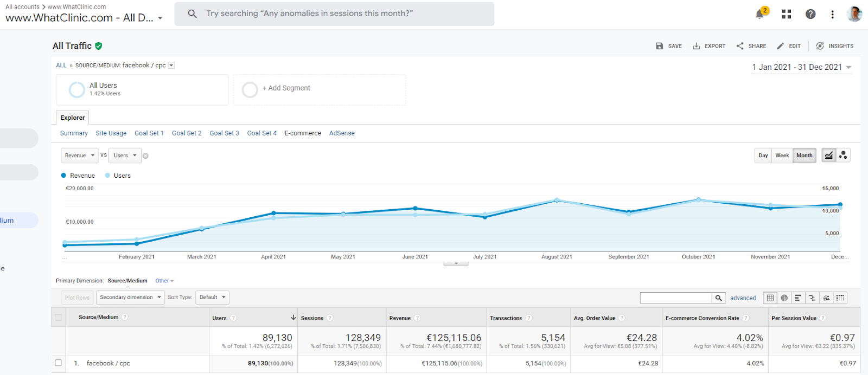Viewport: 868px width, 375px height.
Task: Select the Explorer tab
Action: point(73,118)
